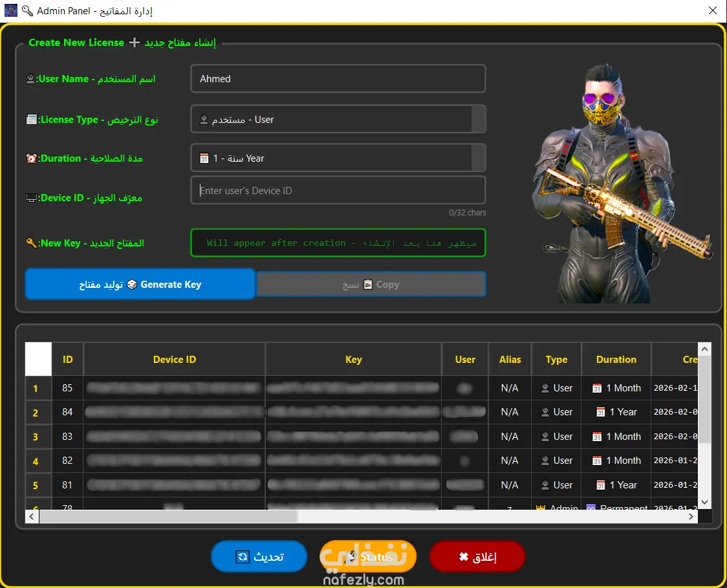
Task: Click the Duration column header
Action: coord(616,360)
